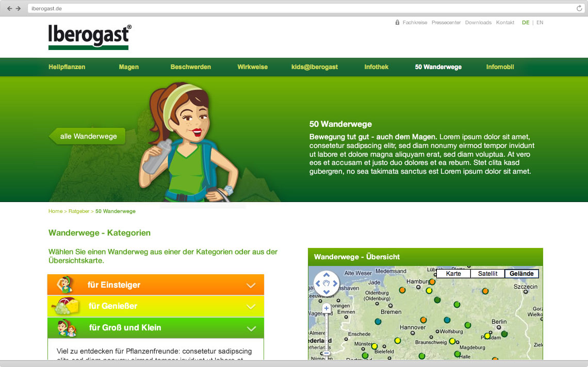
Task: Expand the für Genießer chevron
Action: point(251,307)
